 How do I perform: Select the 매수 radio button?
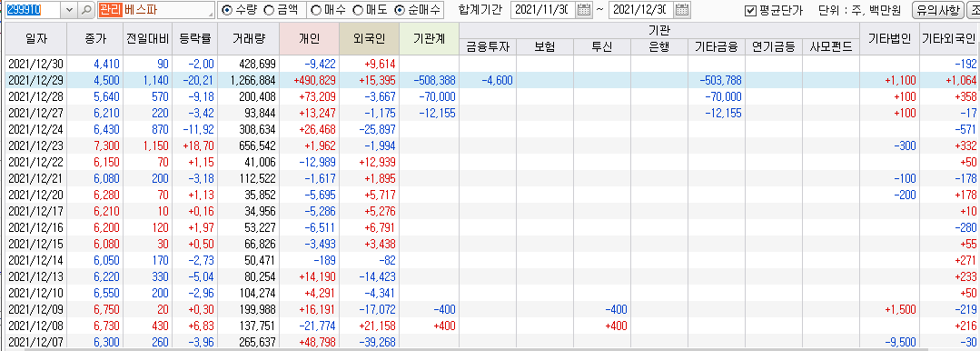[x=316, y=10]
